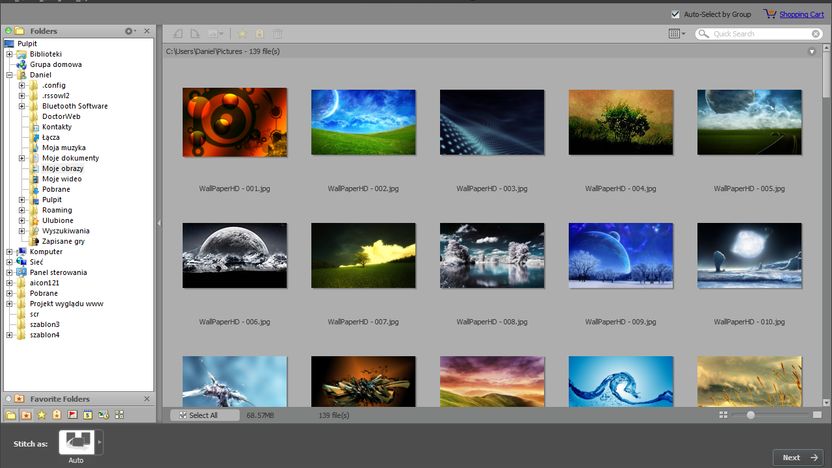The width and height of the screenshot is (832, 468).
Task: Click the Favorite Folders panel title
Action: point(59,398)
